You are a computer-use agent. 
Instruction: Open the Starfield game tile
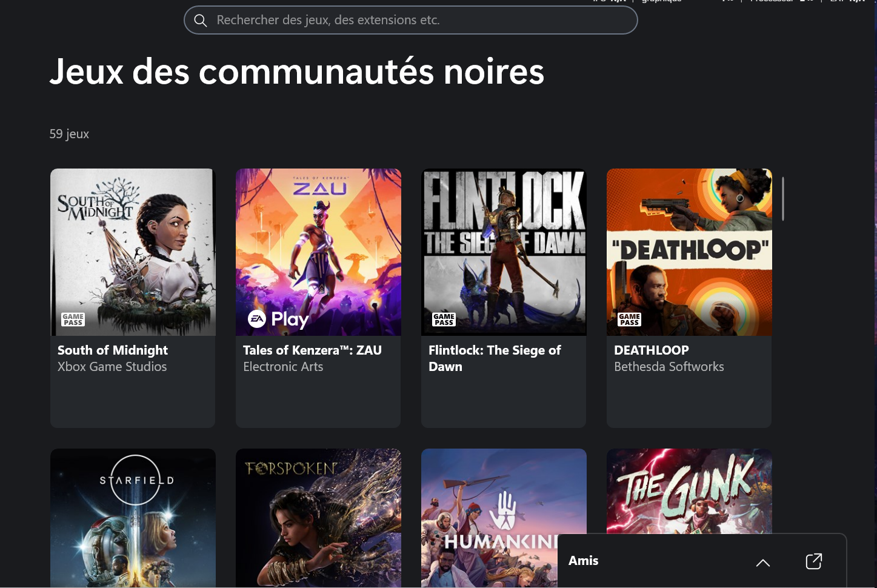click(133, 518)
